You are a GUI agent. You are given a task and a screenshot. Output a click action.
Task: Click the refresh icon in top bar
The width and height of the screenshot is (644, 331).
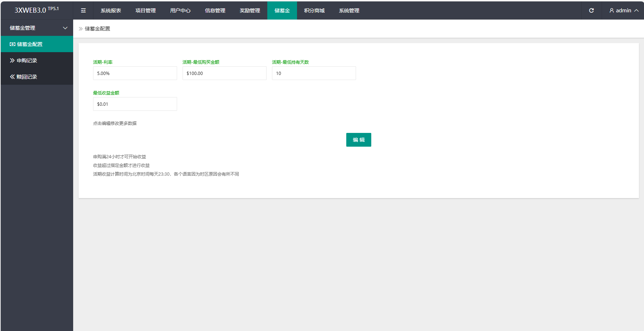(x=591, y=11)
